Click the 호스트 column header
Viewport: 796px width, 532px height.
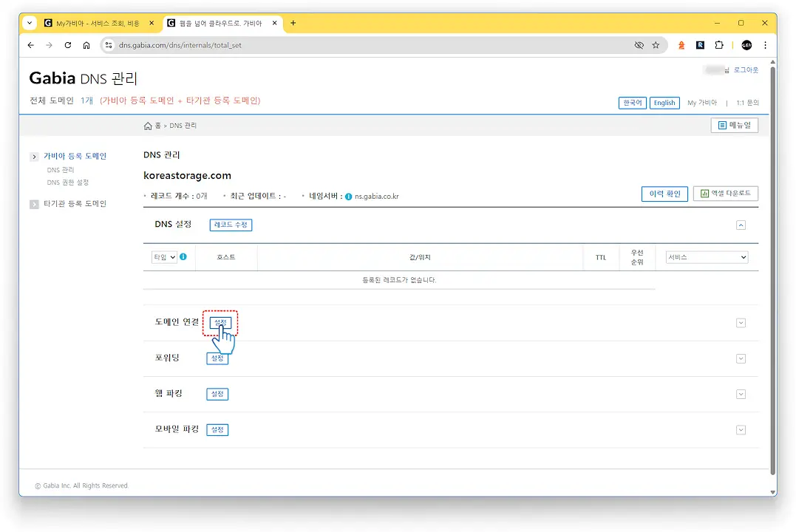(226, 257)
